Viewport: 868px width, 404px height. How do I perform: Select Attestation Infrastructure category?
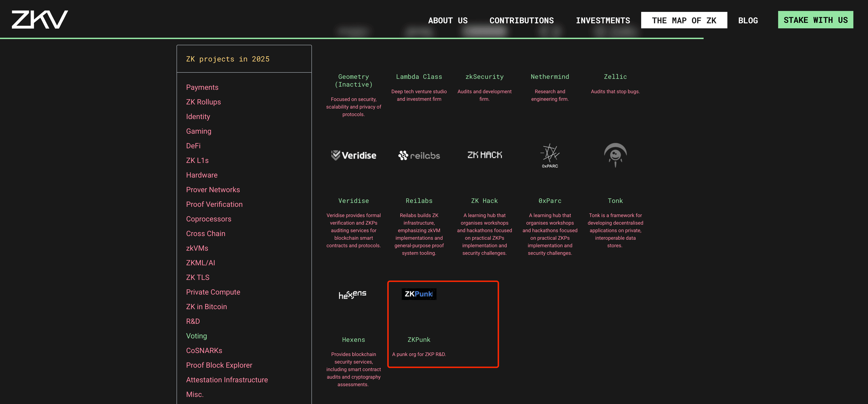point(227,380)
